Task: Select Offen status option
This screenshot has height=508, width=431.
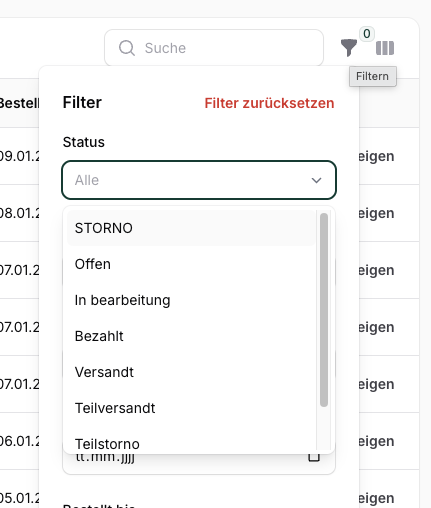Action: [191, 264]
